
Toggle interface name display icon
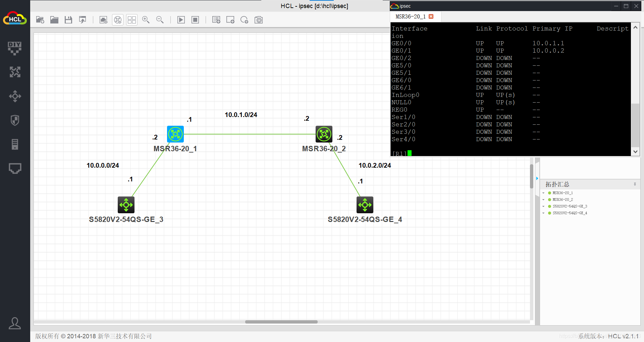104,20
